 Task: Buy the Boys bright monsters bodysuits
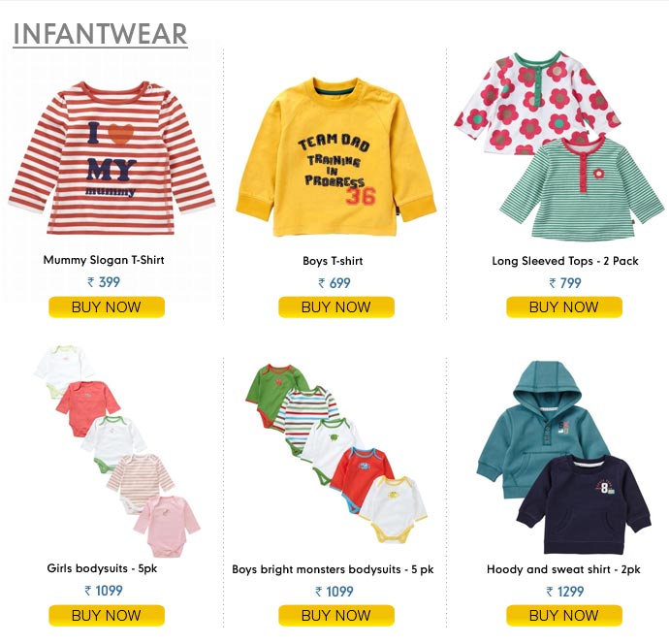point(336,616)
